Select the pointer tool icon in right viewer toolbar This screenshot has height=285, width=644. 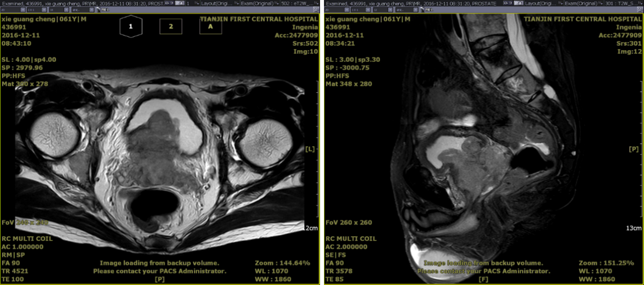click(422, 10)
